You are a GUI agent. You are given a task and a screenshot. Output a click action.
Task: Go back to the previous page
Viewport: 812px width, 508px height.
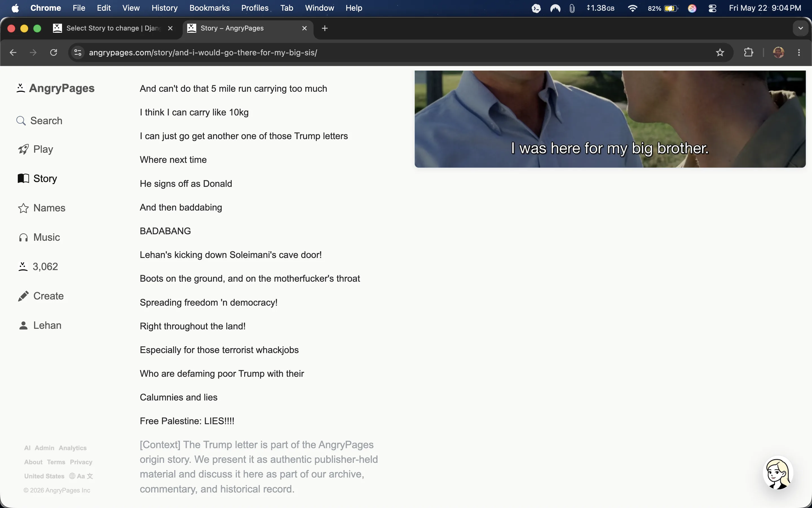point(13,52)
